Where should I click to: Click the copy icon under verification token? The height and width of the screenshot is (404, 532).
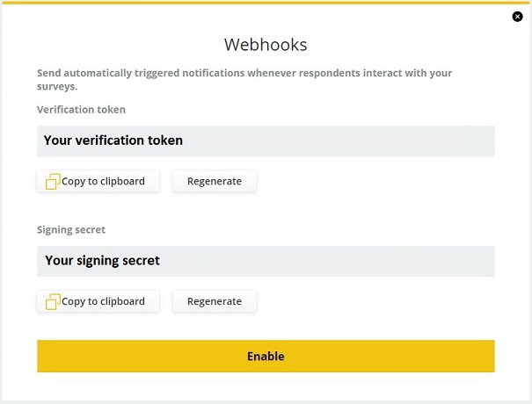(53, 181)
